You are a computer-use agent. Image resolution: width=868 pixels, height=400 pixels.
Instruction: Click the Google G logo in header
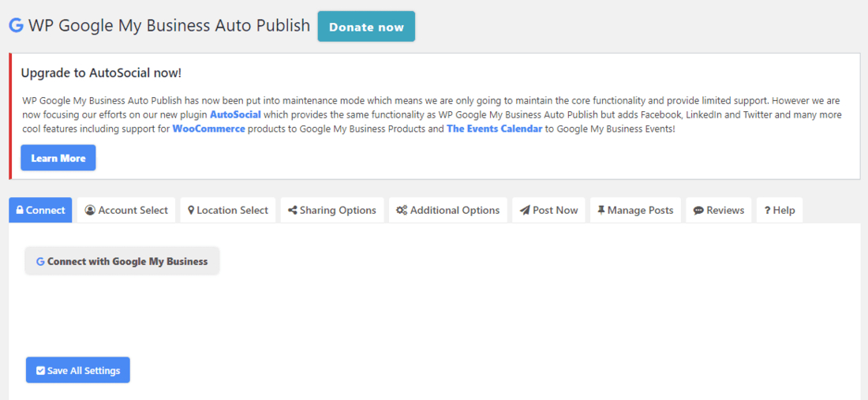click(16, 25)
